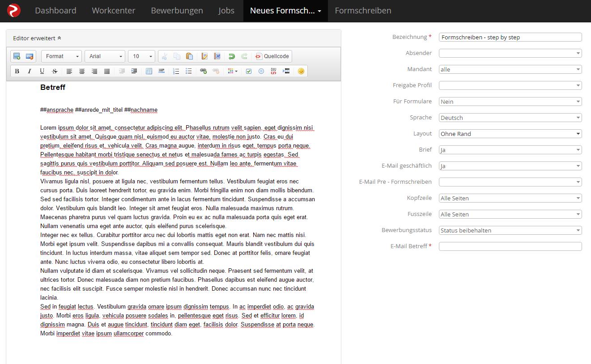The image size is (591, 364).
Task: Click the ##ansprache placeholder line in editor
Action: (99, 110)
